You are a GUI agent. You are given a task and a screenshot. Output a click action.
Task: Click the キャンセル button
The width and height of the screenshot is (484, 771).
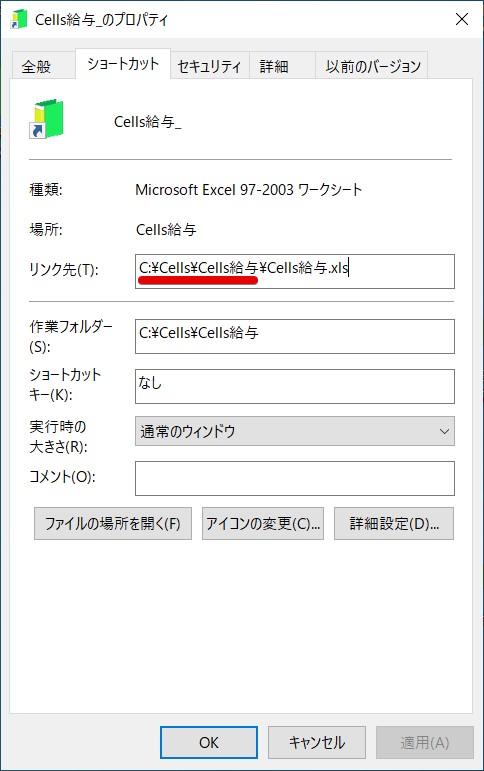tap(317, 742)
